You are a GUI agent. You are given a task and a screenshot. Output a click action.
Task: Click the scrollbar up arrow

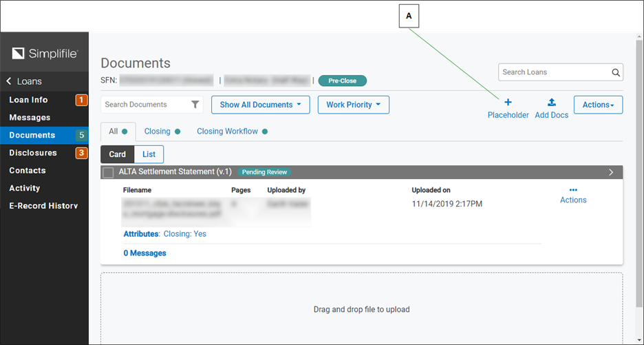pos(639,36)
